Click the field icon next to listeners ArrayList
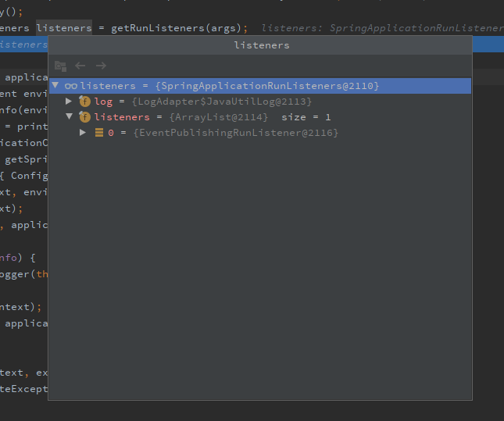Screen dimensions: 504x421 [84, 117]
